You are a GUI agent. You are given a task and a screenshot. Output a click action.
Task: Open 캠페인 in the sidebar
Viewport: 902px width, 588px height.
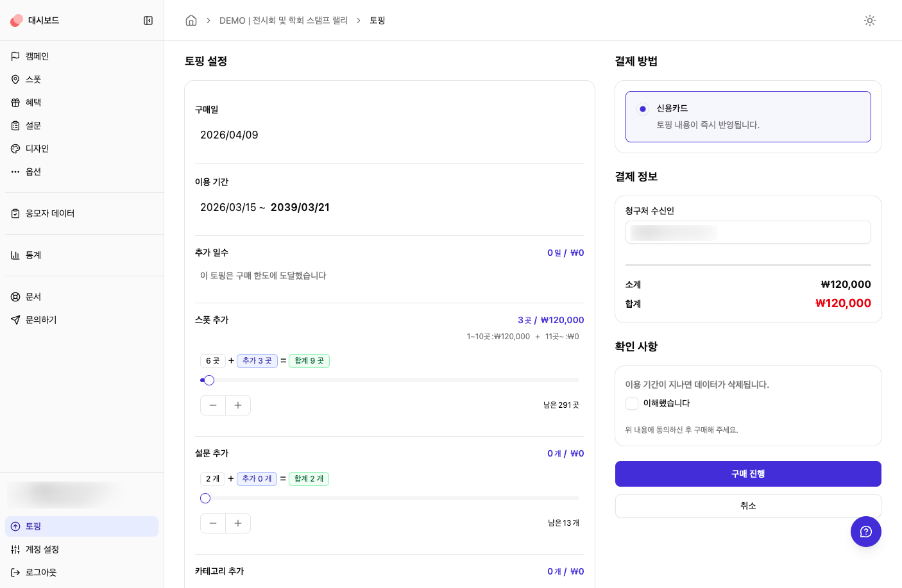[x=81, y=56]
